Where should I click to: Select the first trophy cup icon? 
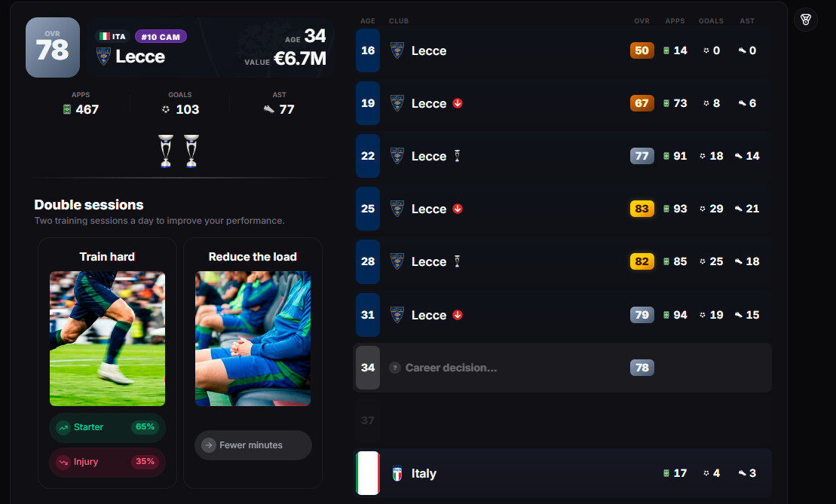click(166, 151)
